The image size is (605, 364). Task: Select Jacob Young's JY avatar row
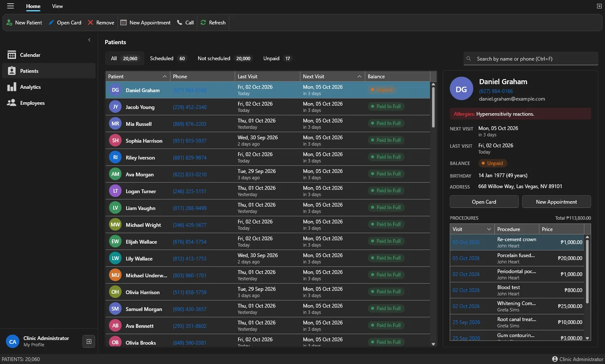(x=115, y=107)
